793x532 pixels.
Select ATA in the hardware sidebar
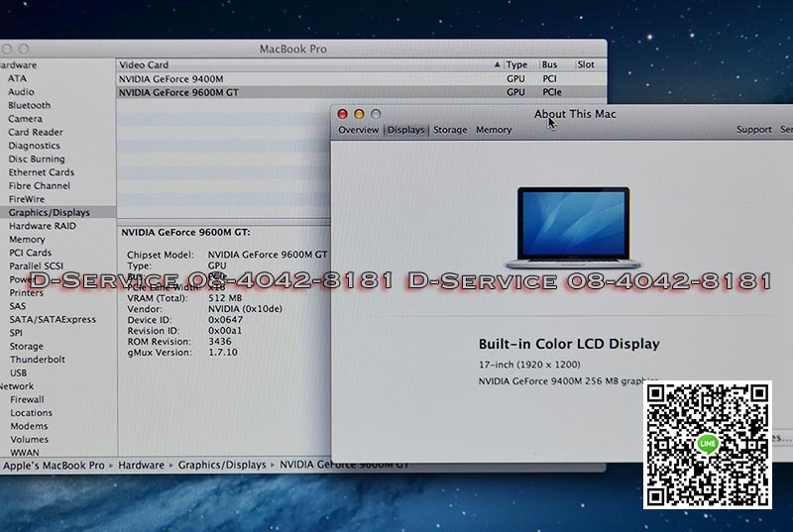pos(17,78)
